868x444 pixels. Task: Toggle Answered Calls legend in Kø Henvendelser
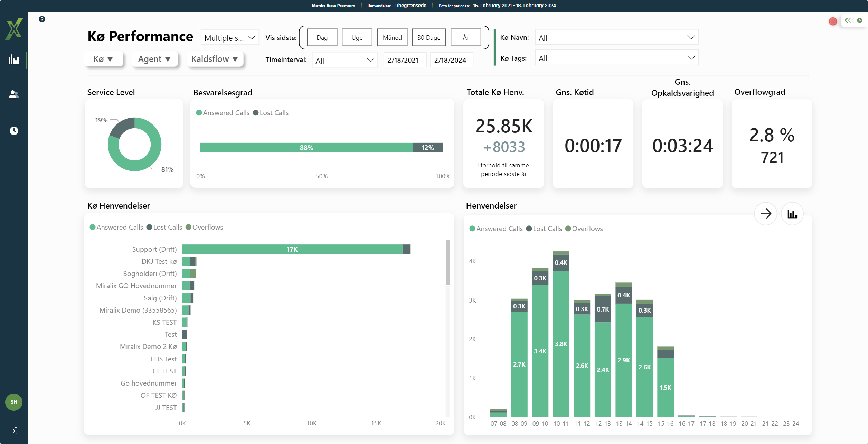[116, 227]
